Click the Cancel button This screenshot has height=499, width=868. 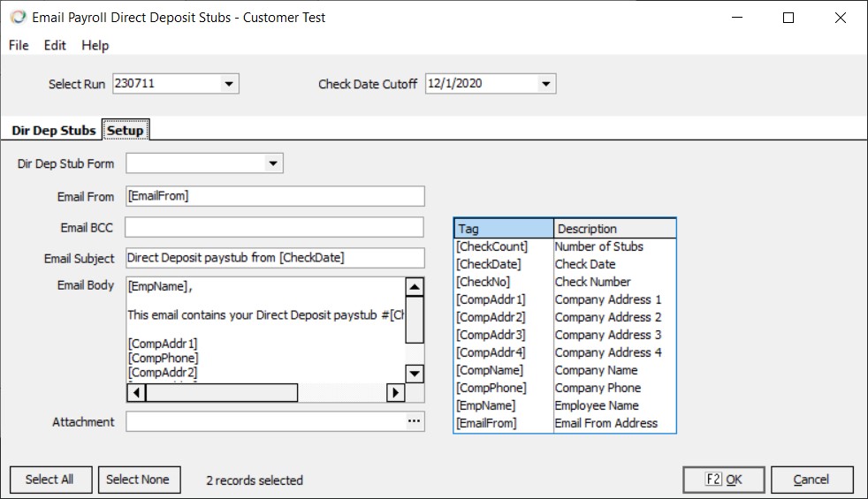pos(811,480)
